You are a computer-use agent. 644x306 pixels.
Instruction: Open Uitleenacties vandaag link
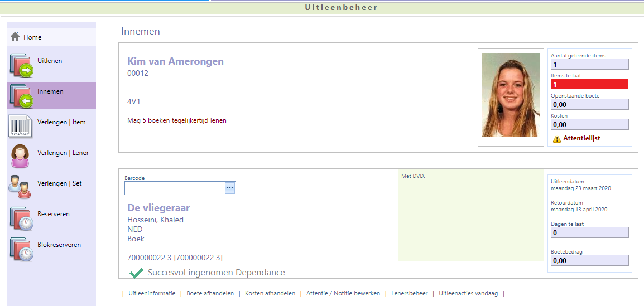click(x=468, y=293)
